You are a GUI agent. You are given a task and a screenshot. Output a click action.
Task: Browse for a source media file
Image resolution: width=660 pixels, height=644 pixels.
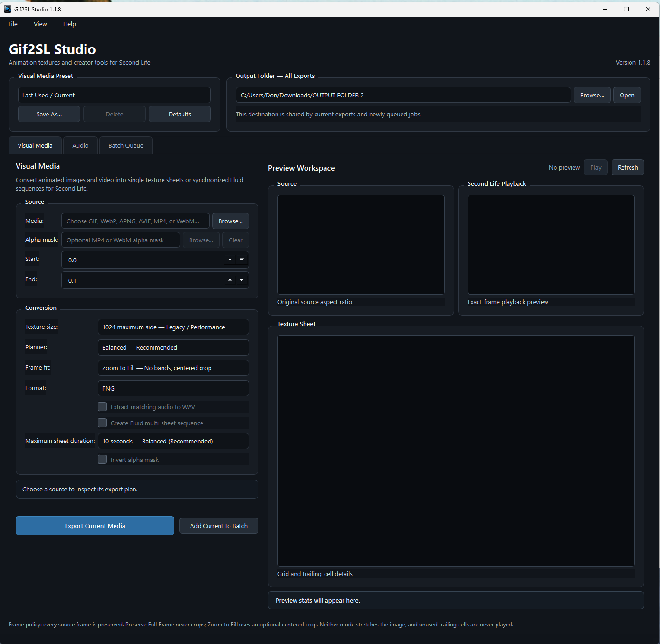pos(230,221)
